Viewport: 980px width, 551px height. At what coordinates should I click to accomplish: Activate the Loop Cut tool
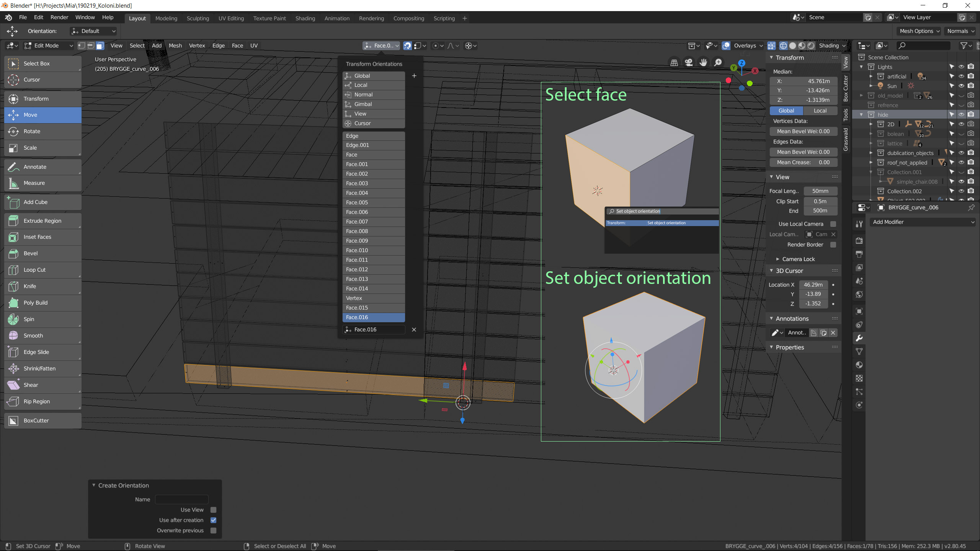pos(43,270)
